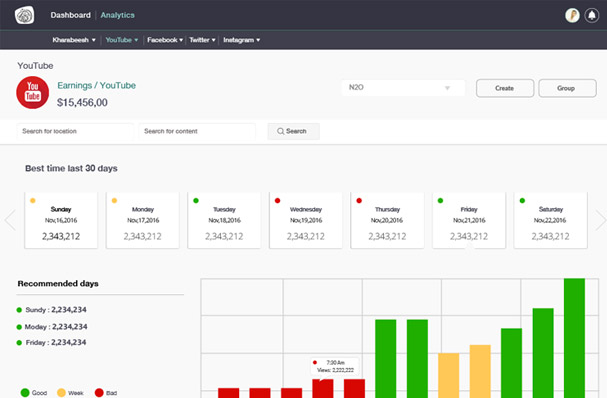Go to next days with right arrow
The image size is (607, 398).
(x=600, y=220)
